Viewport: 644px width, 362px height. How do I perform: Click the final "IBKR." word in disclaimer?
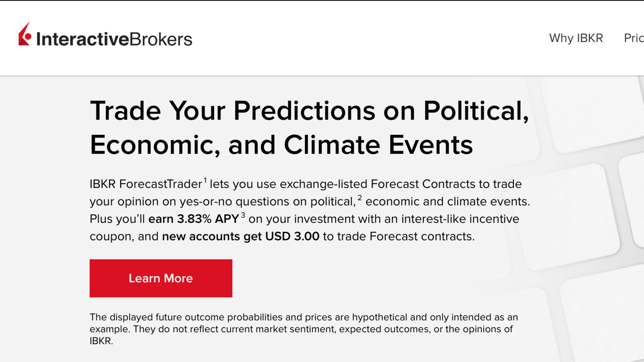(x=101, y=341)
